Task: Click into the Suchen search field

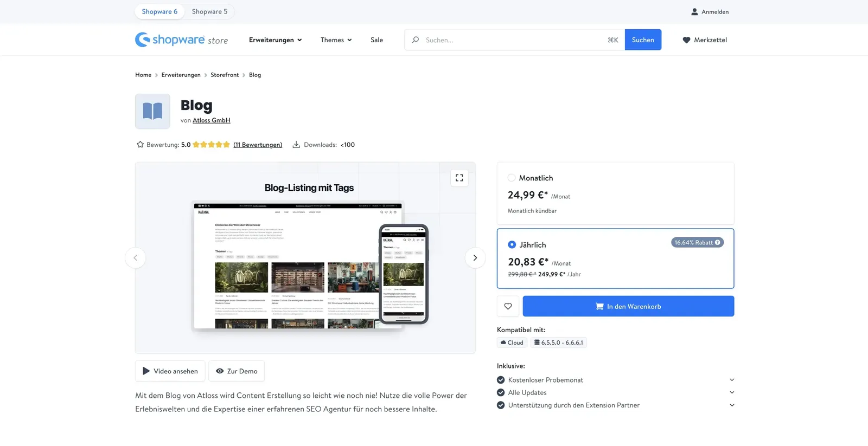Action: (x=514, y=40)
